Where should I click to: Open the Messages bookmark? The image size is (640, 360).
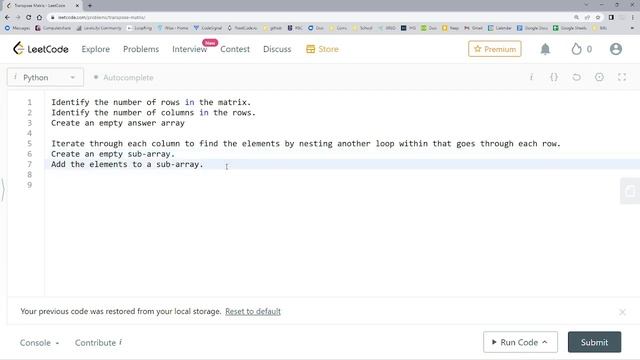pos(17,28)
